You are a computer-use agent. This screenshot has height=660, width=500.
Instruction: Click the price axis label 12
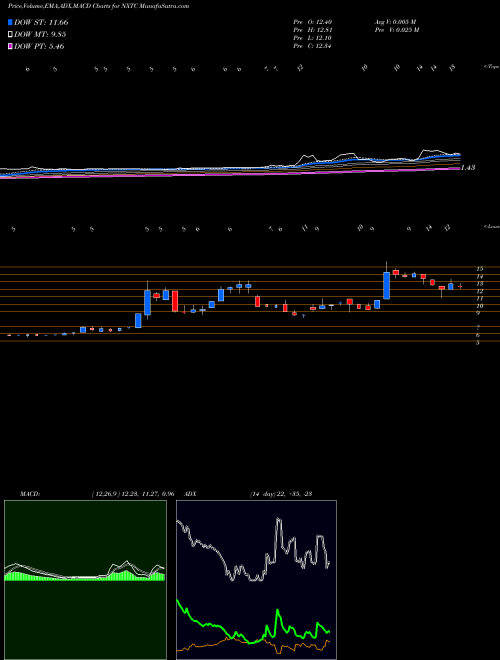click(x=479, y=291)
